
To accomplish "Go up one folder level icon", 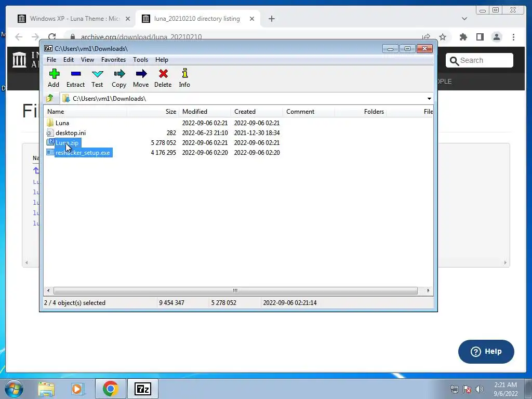I will click(x=50, y=98).
